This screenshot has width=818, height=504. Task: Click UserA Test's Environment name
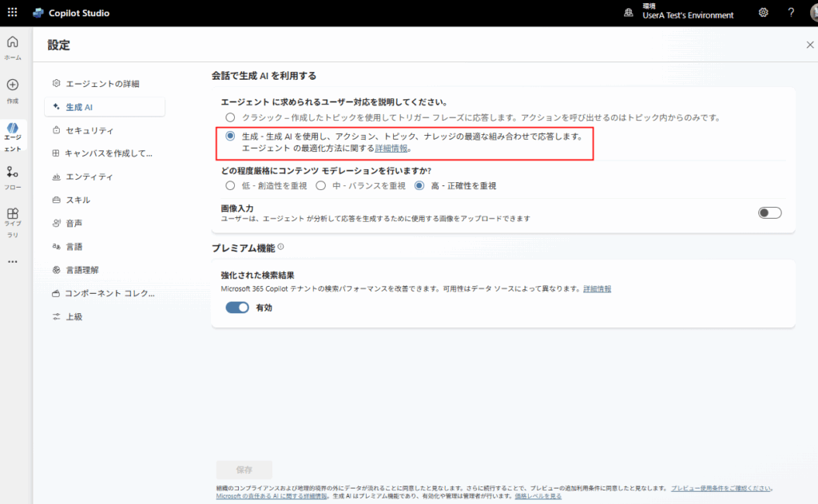pyautogui.click(x=688, y=16)
